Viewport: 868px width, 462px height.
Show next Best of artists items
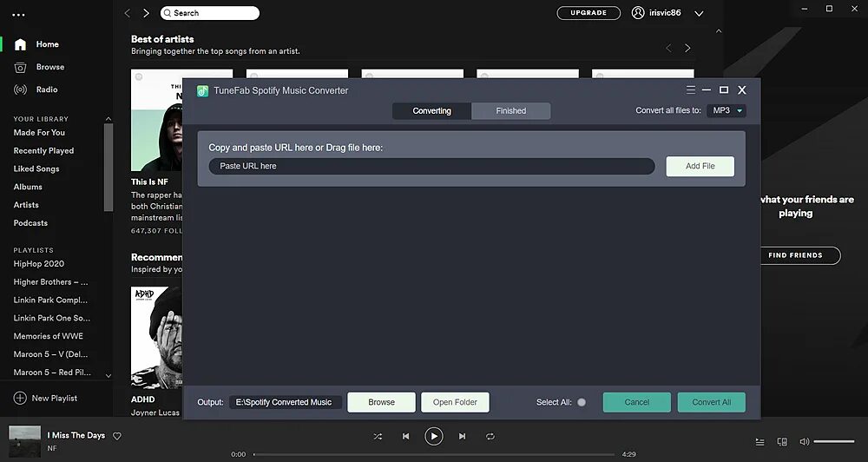(x=687, y=48)
